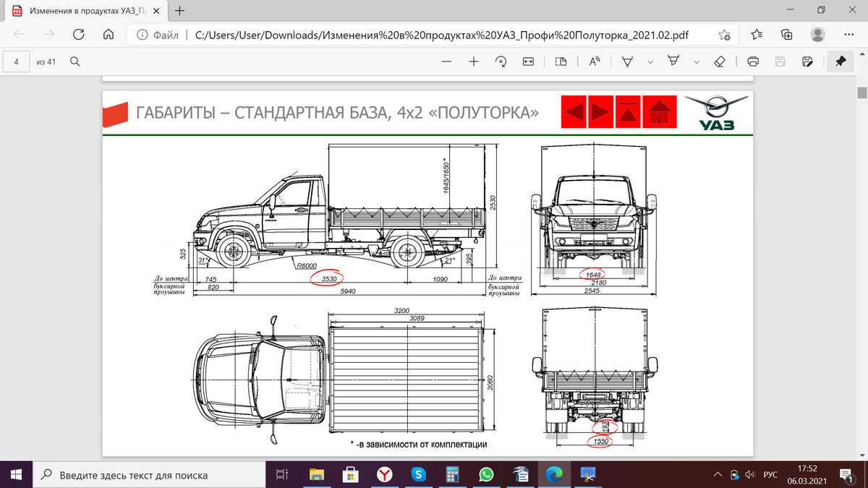Open Calculator from taskbar
The image size is (868, 488).
point(452,474)
